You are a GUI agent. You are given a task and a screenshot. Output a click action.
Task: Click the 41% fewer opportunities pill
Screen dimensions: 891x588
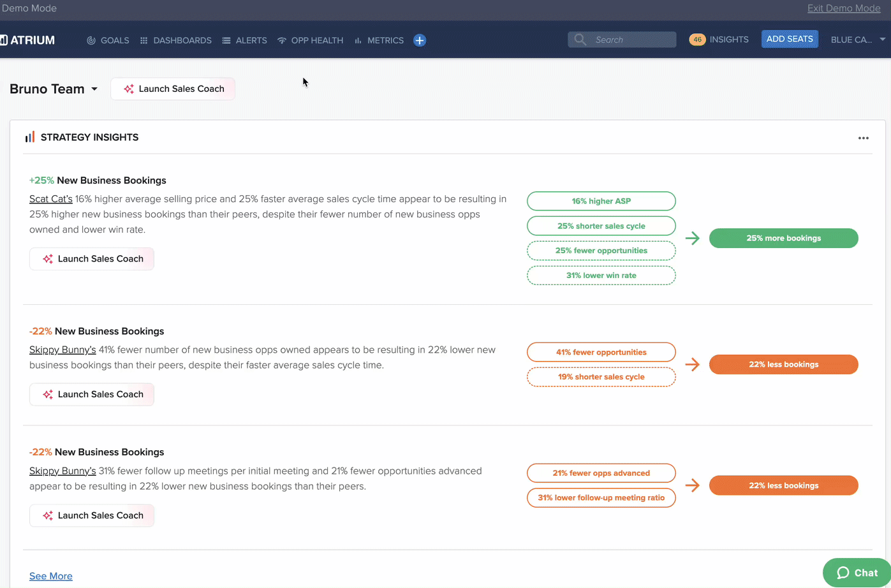coord(601,352)
